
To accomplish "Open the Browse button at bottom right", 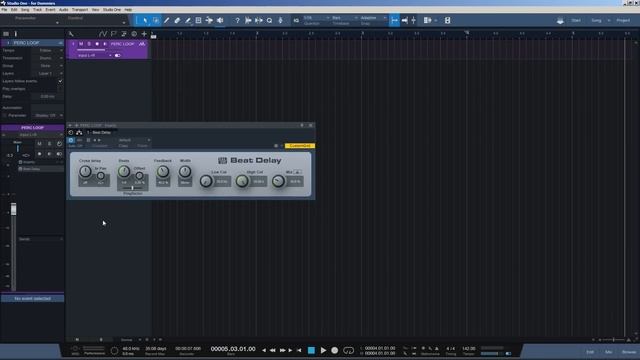I will coord(629,352).
